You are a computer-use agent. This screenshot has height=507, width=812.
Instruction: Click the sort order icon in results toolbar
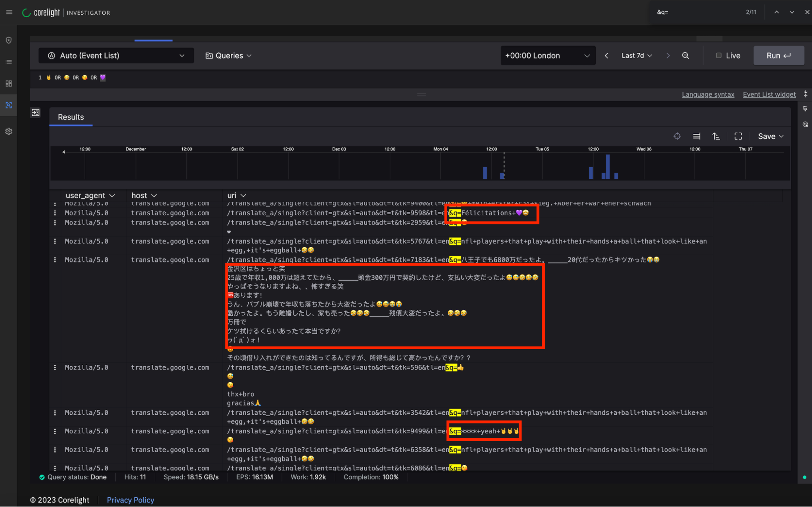pyautogui.click(x=716, y=136)
